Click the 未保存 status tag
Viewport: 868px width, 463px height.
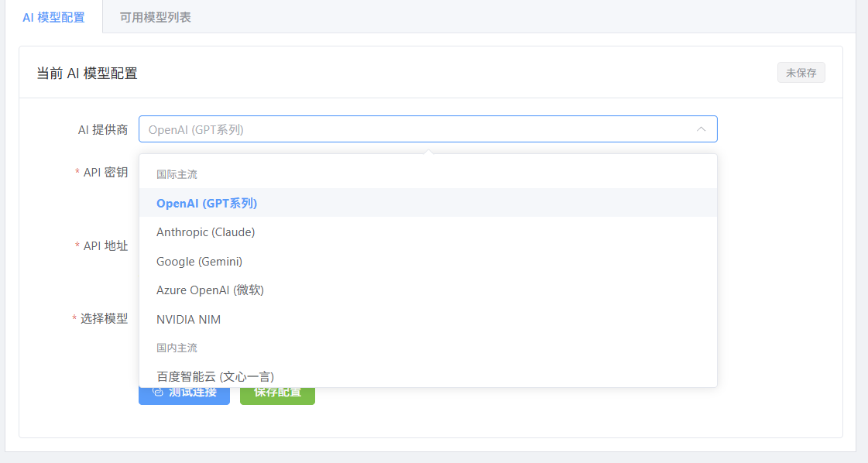[801, 73]
